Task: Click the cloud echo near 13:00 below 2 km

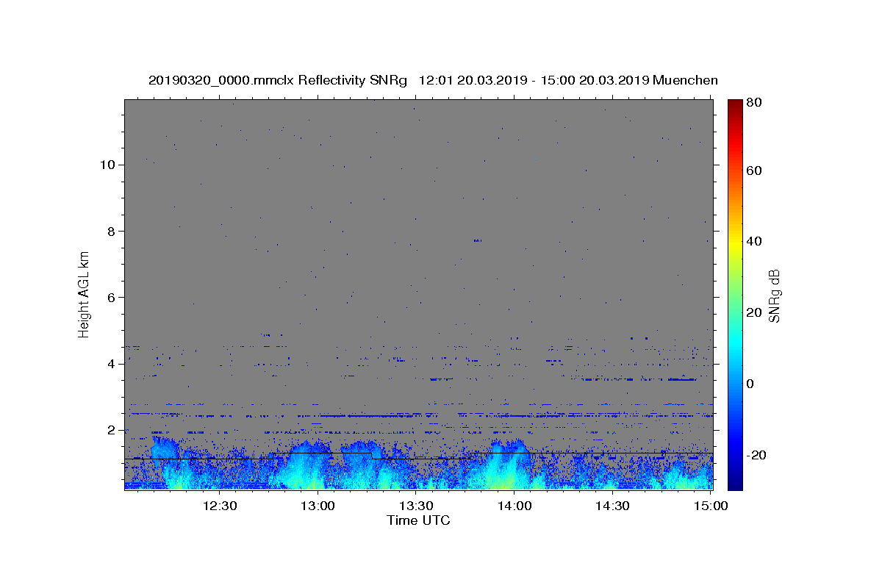Action: point(309,466)
